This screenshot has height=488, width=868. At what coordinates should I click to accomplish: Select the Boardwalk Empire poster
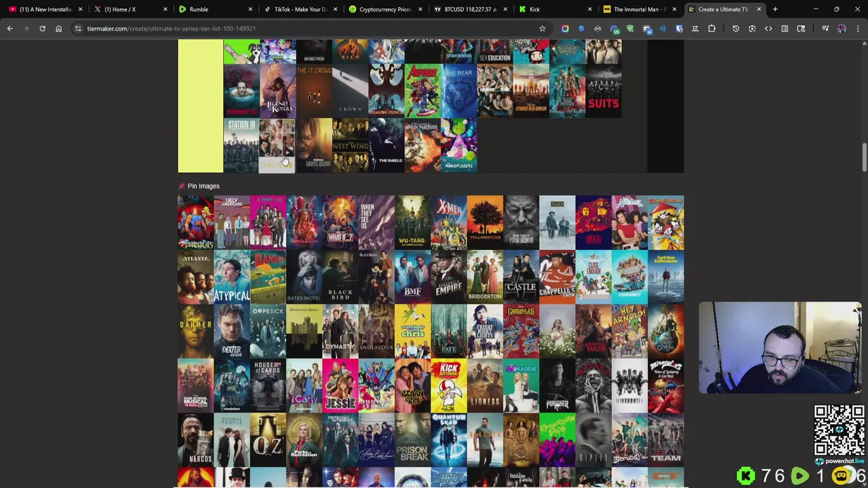pyautogui.click(x=449, y=277)
